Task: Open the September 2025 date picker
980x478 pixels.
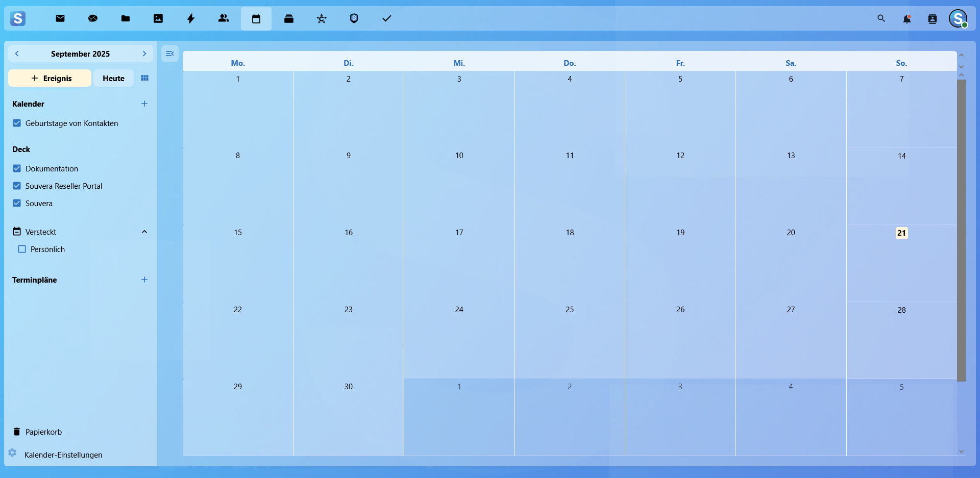Action: (x=80, y=54)
